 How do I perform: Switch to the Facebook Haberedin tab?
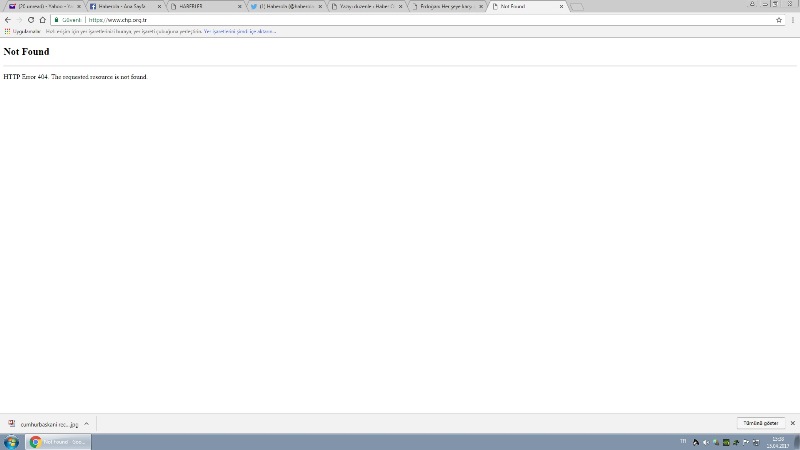click(x=122, y=6)
